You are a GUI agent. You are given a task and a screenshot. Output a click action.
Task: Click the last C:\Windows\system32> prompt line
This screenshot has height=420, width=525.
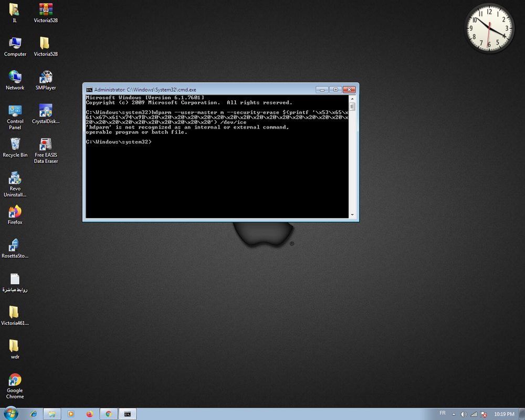click(x=119, y=142)
